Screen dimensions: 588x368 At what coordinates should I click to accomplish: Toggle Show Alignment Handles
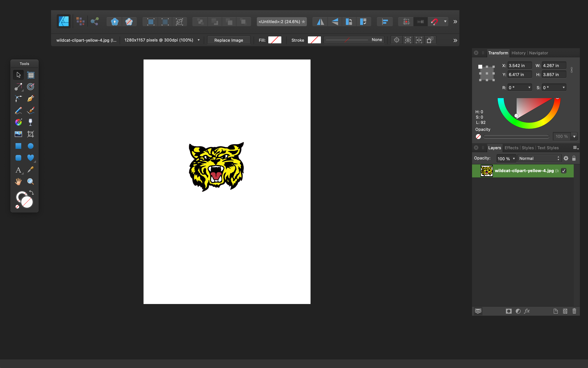point(419,40)
